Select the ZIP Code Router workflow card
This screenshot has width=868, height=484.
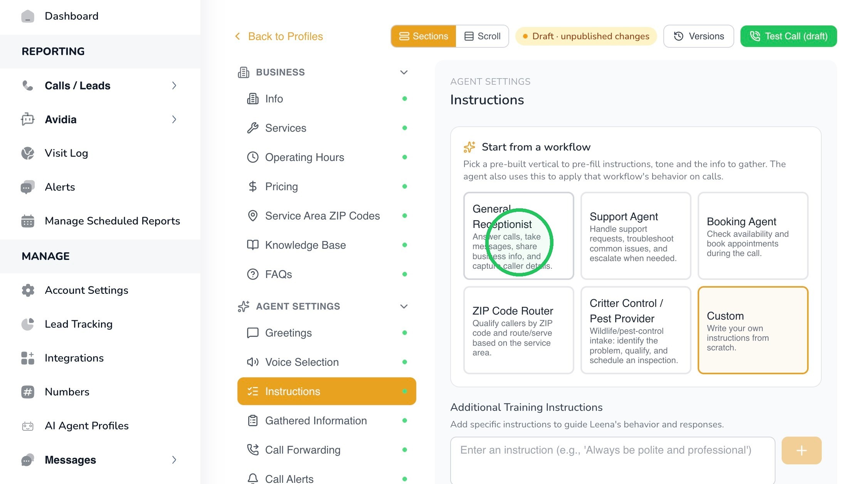pos(518,330)
